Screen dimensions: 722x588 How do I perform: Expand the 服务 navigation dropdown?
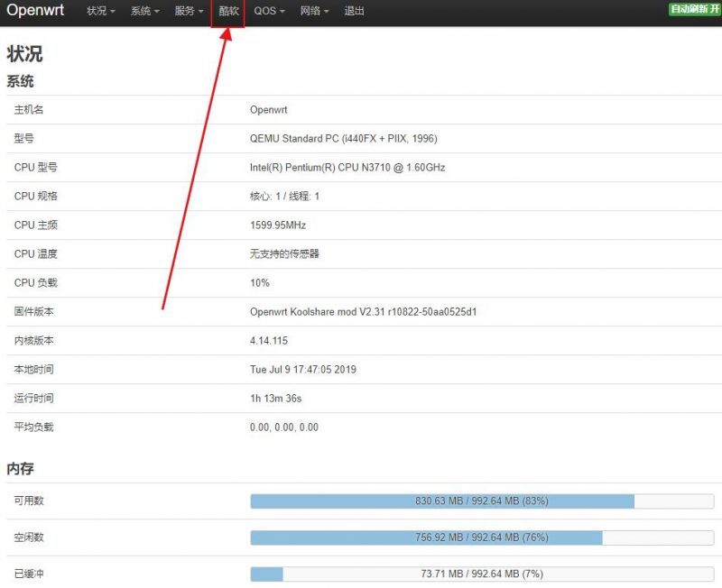coord(189,12)
